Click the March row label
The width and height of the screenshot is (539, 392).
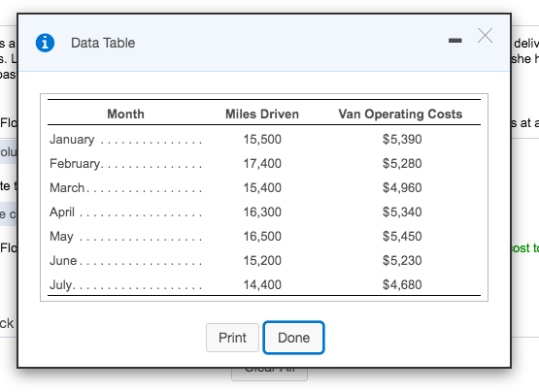coord(67,188)
